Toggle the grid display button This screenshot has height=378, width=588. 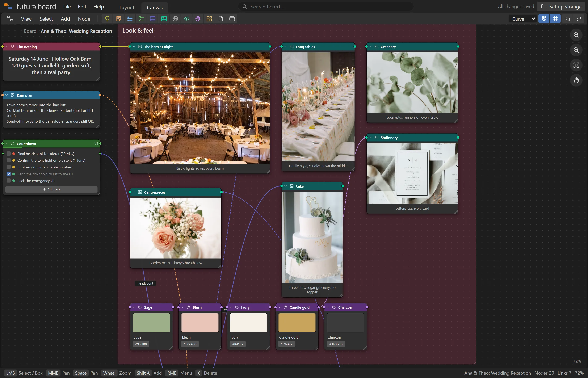555,19
